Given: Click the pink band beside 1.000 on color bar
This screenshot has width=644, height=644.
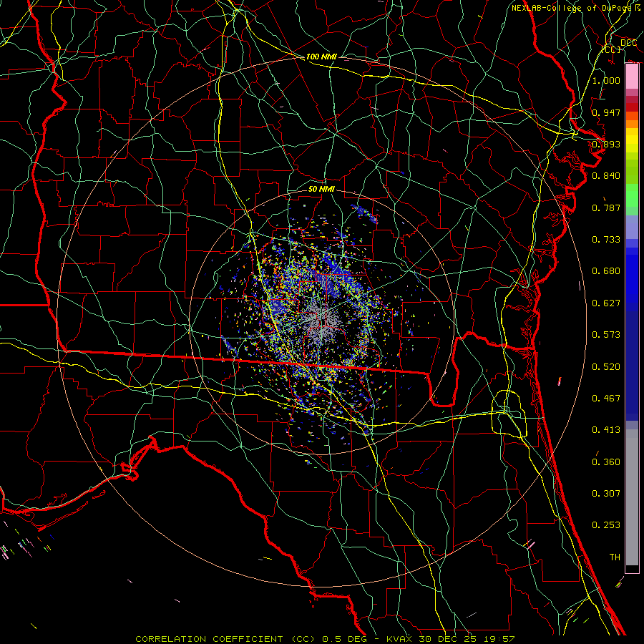Looking at the screenshot, I should [632, 77].
